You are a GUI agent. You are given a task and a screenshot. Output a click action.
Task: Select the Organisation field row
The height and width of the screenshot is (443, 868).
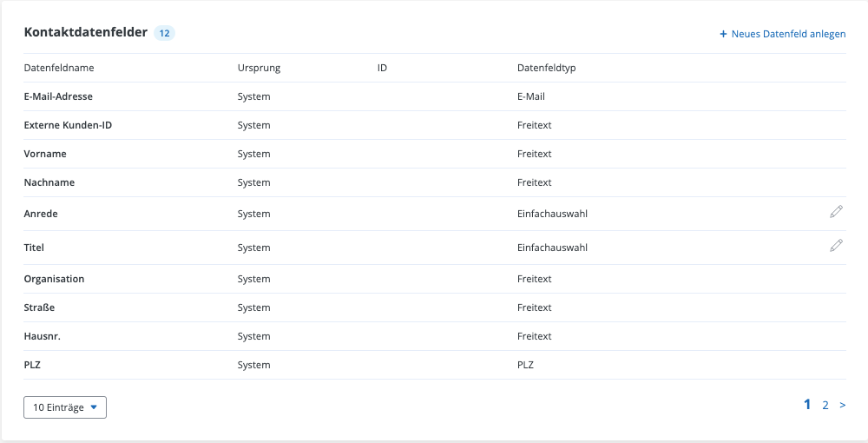point(54,279)
